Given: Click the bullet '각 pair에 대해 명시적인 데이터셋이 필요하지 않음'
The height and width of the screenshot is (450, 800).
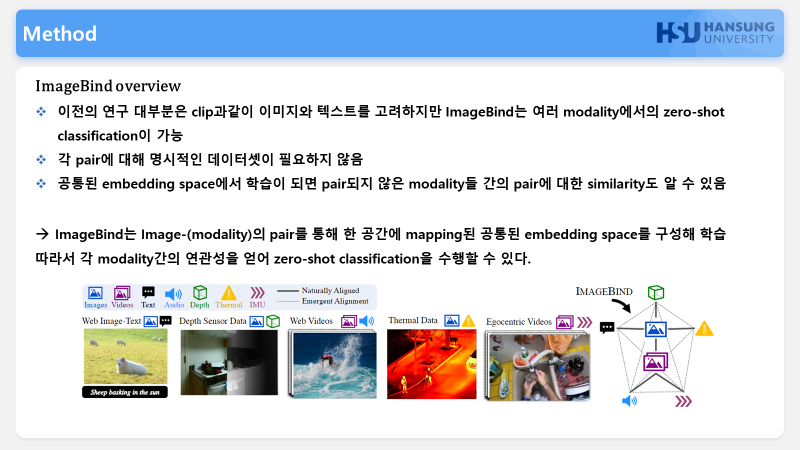Looking at the screenshot, I should pyautogui.click(x=210, y=160).
